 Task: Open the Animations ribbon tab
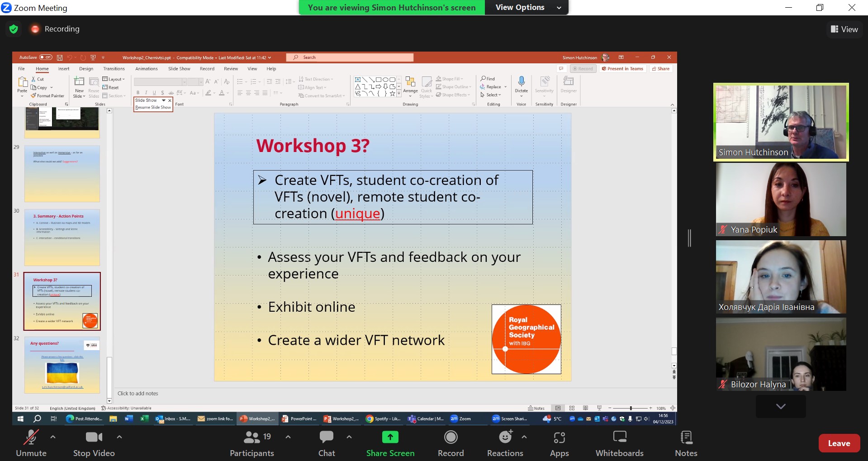147,69
